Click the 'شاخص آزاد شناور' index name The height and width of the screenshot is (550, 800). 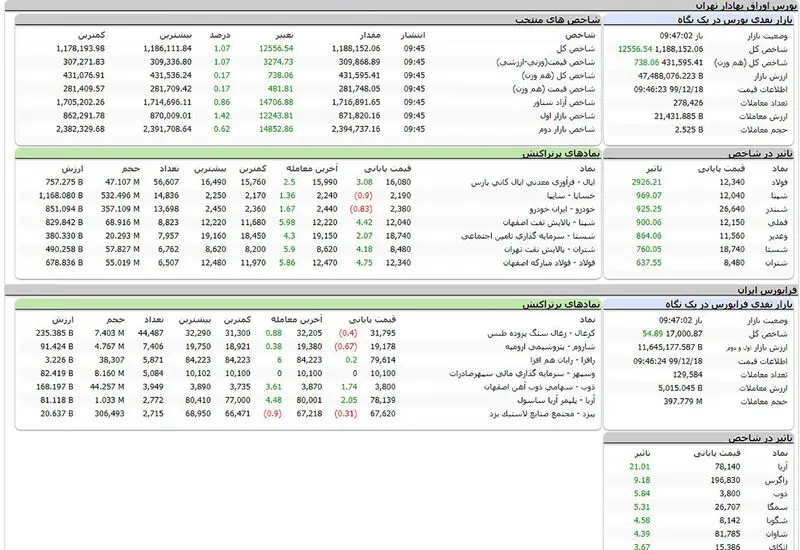(564, 102)
